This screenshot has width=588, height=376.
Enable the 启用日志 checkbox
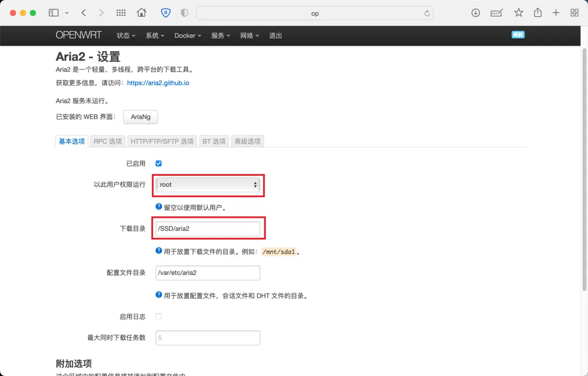click(x=159, y=316)
